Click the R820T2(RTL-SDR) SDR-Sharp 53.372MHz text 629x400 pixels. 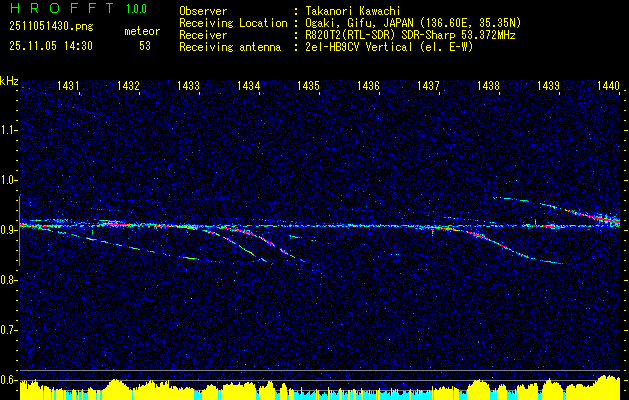[410, 35]
